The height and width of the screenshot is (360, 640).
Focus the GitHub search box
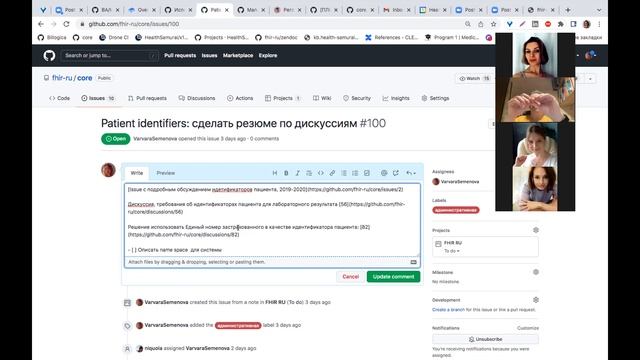click(x=109, y=56)
